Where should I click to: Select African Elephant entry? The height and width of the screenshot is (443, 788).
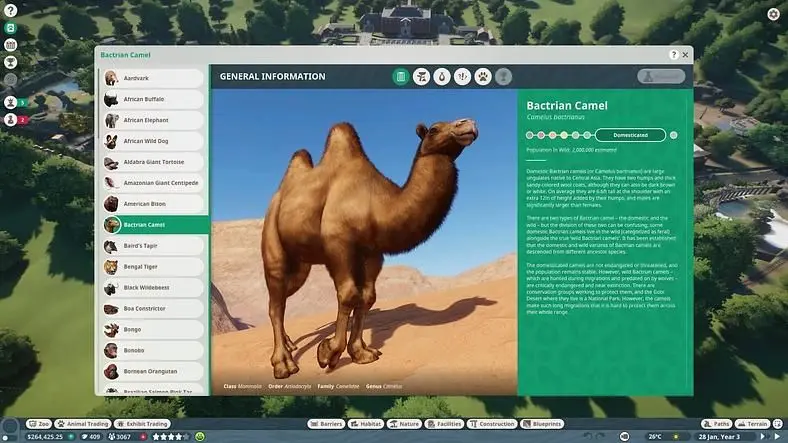pos(153,121)
